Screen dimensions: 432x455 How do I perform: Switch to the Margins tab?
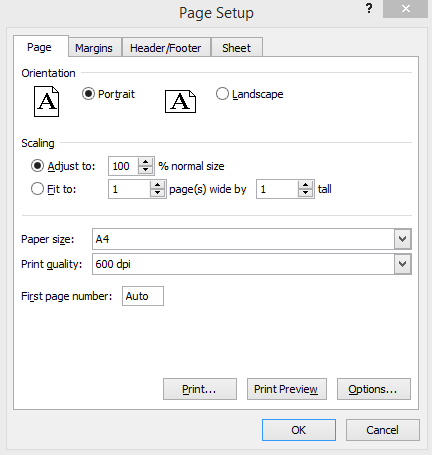[x=94, y=48]
